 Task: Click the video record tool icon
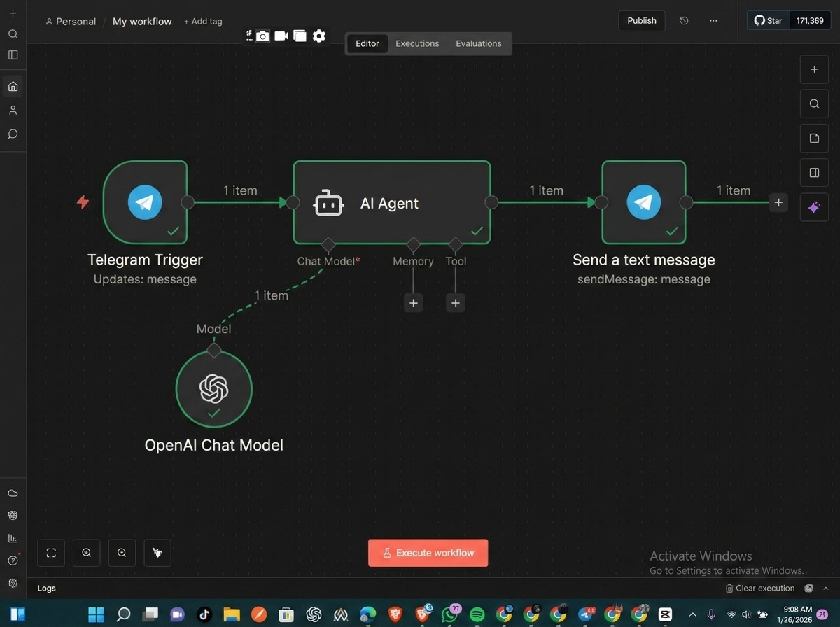pos(281,36)
